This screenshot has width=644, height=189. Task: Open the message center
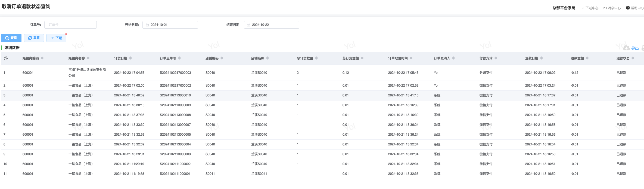612,8
